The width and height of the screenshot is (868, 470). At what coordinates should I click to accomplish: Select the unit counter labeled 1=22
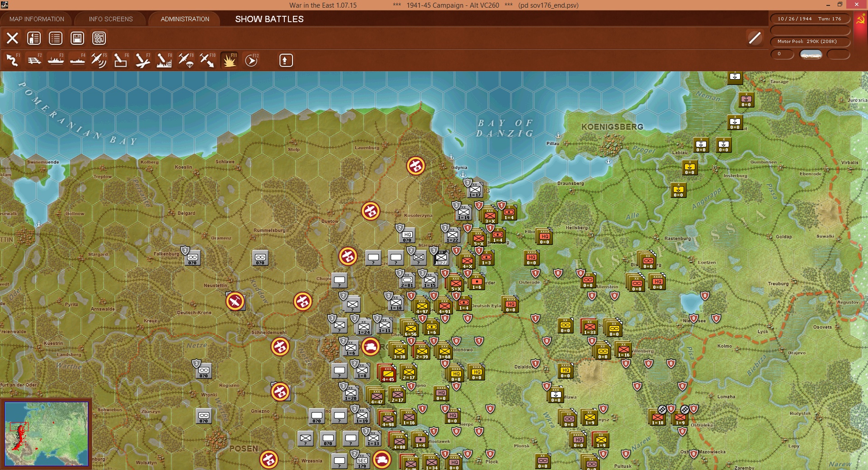point(453,235)
